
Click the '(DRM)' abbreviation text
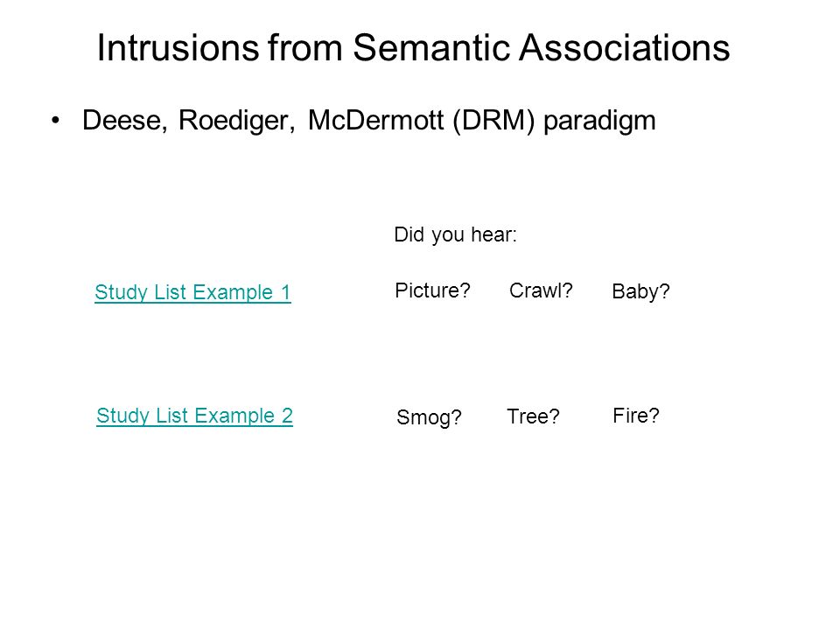click(493, 121)
